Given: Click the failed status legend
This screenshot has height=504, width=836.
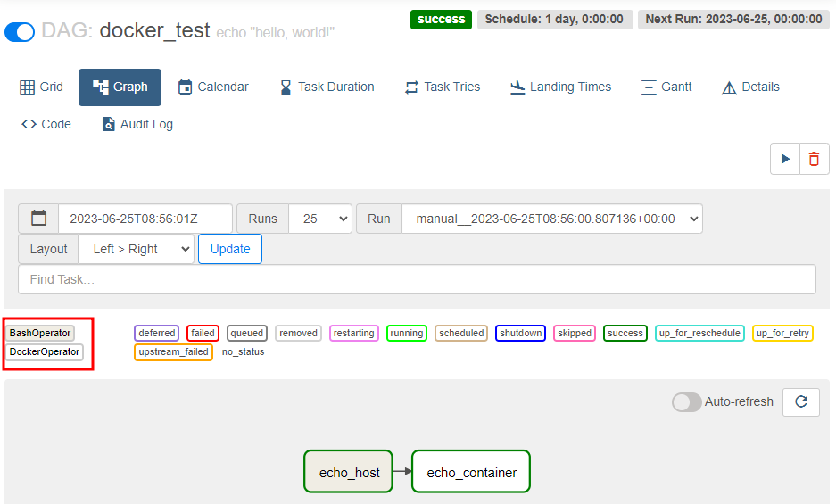Looking at the screenshot, I should [203, 333].
